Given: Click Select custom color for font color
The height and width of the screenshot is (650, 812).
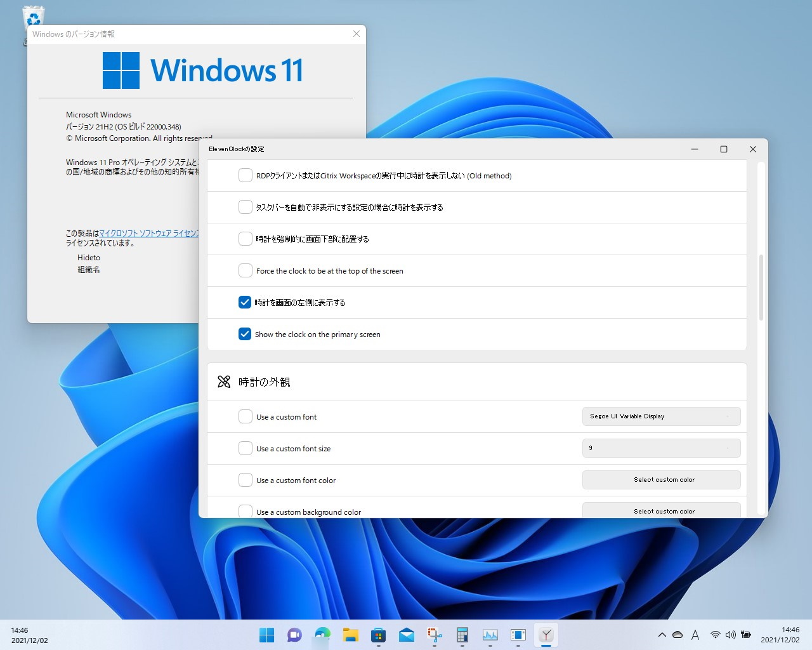Looking at the screenshot, I should pos(661,480).
